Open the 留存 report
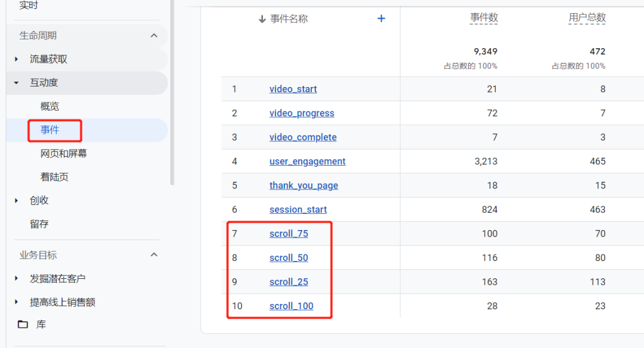Screen dimensions: 644x348 (39, 224)
